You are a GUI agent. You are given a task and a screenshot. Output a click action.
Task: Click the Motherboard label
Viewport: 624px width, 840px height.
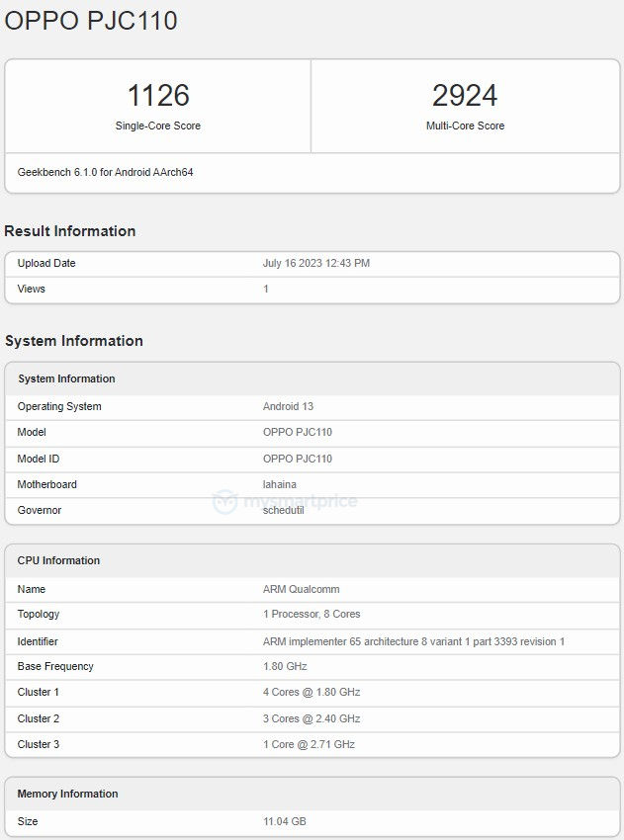[47, 485]
